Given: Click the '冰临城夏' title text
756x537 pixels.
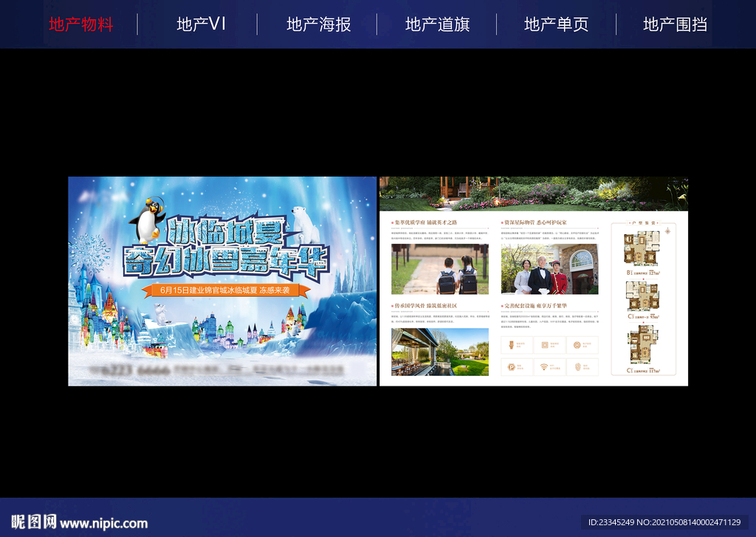Looking at the screenshot, I should 225,231.
